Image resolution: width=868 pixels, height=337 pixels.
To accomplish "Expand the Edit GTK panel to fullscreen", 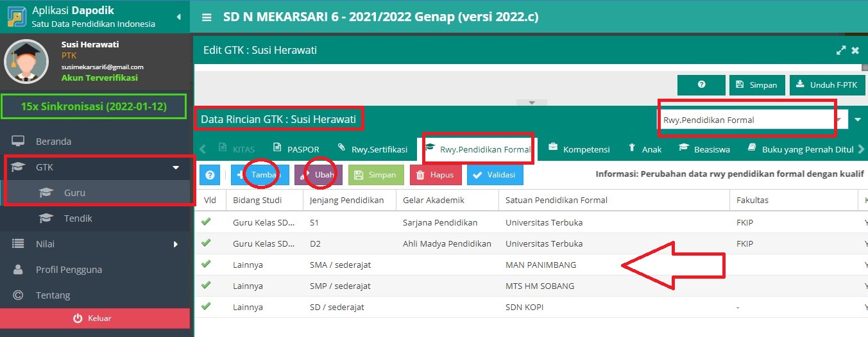I will [x=841, y=50].
